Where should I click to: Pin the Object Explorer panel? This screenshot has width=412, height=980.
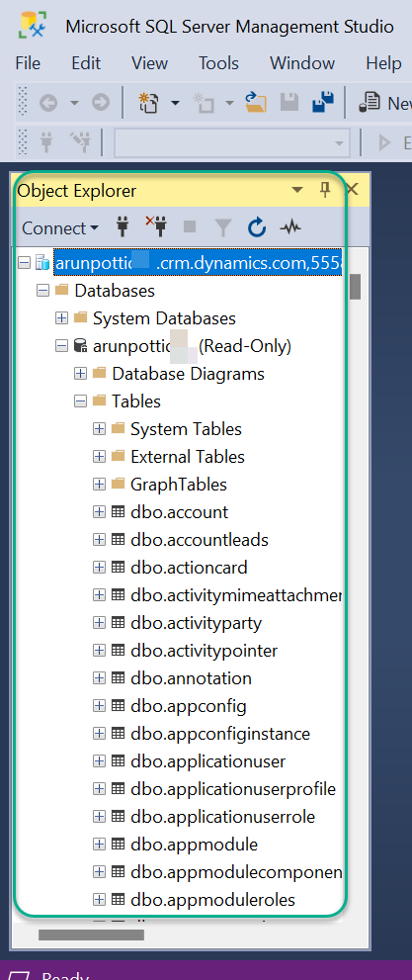(x=325, y=190)
